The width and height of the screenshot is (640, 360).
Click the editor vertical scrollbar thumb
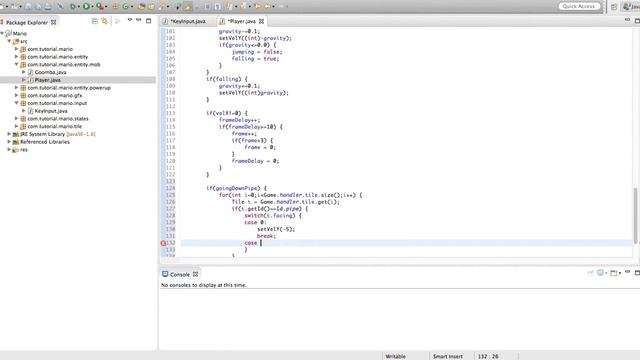pyautogui.click(x=636, y=216)
